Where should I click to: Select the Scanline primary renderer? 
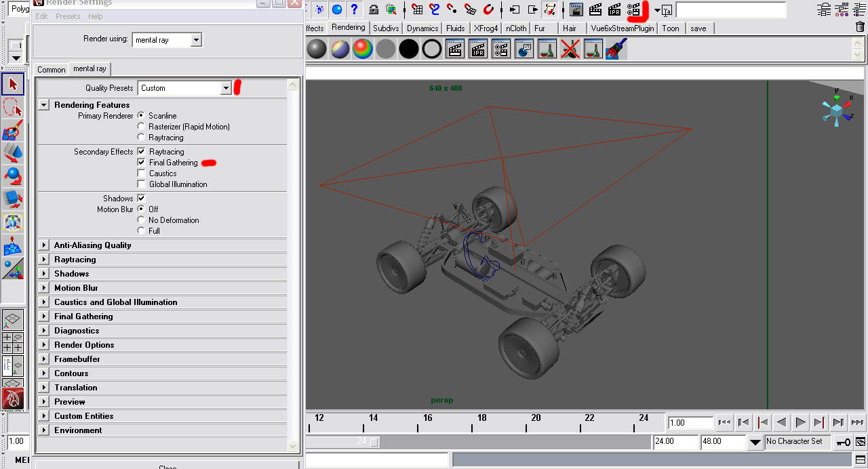point(141,116)
